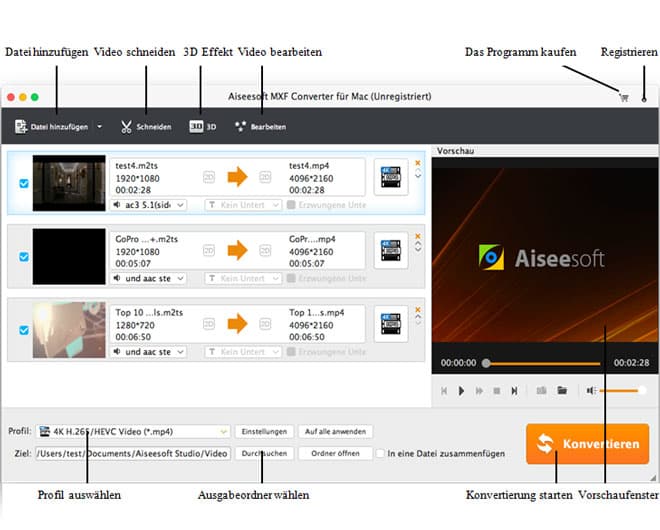
Task: Uncheck the GoPro file checkbox
Action: click(x=24, y=257)
